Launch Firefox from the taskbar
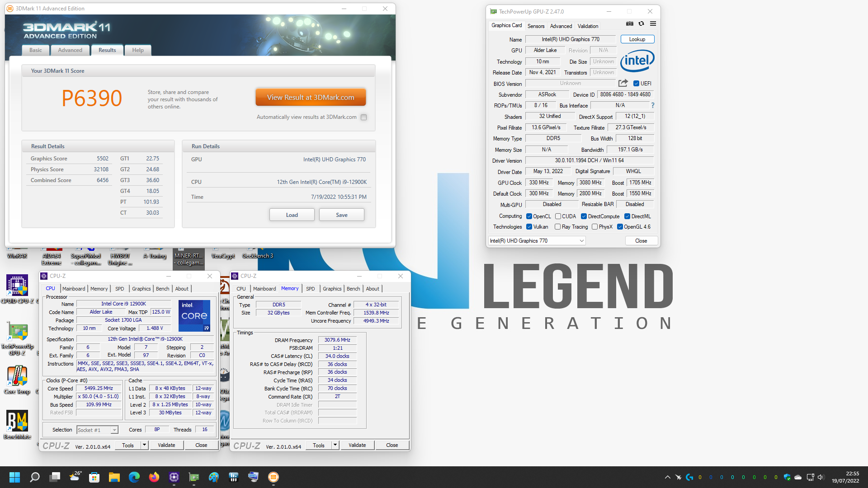The image size is (868, 488). 154,477
